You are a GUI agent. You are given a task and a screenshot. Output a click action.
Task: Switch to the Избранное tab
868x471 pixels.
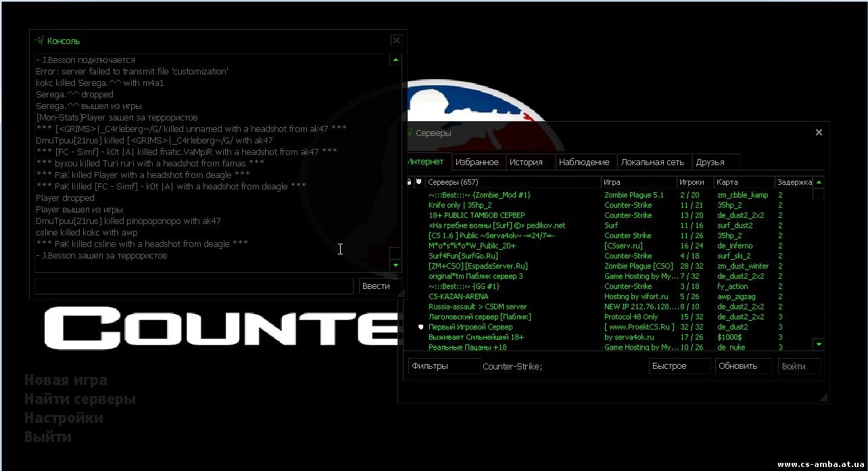[x=477, y=162]
